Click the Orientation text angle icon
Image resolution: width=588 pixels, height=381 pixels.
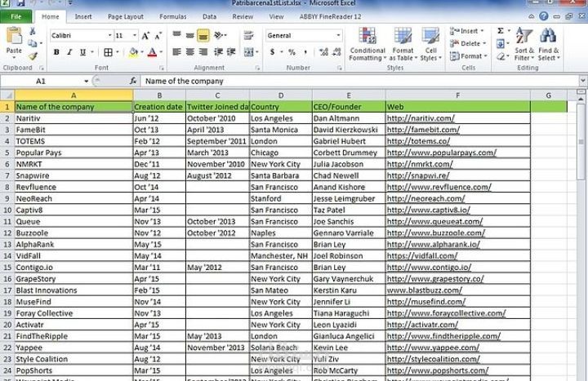(219, 35)
